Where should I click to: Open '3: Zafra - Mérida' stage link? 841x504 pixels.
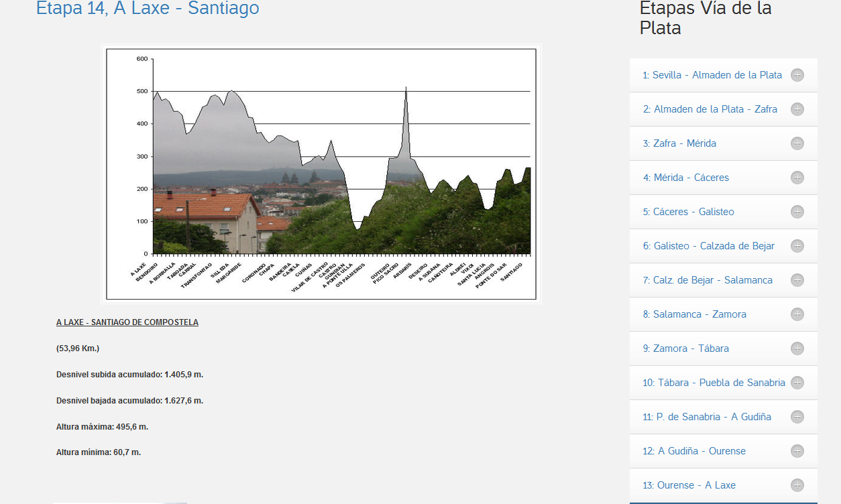tap(679, 143)
